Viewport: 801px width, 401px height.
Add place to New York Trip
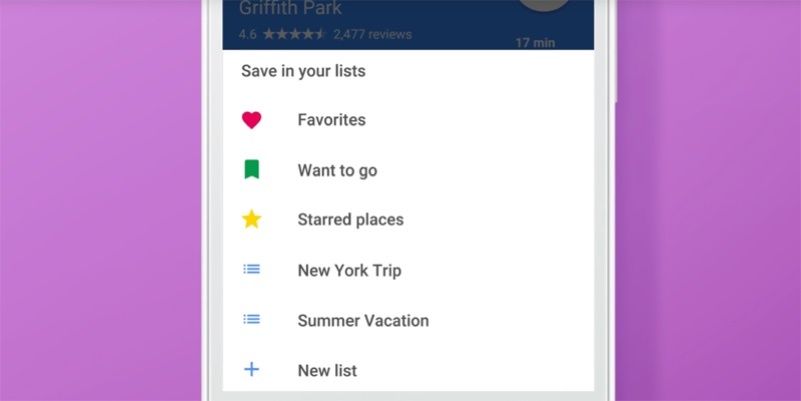coord(349,270)
